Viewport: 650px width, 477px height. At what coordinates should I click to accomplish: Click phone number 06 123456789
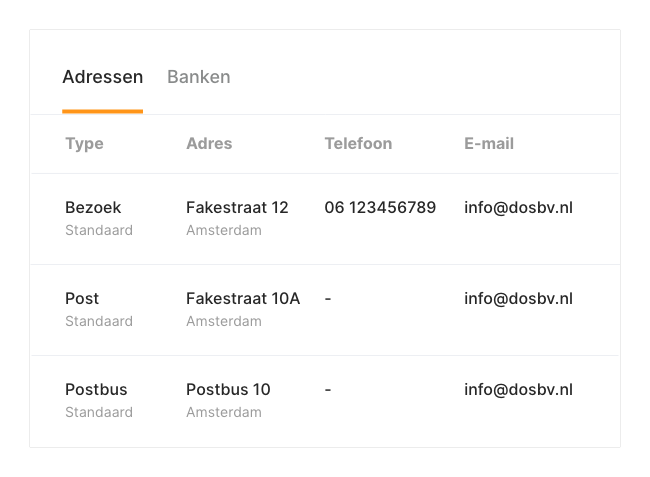pyautogui.click(x=380, y=208)
